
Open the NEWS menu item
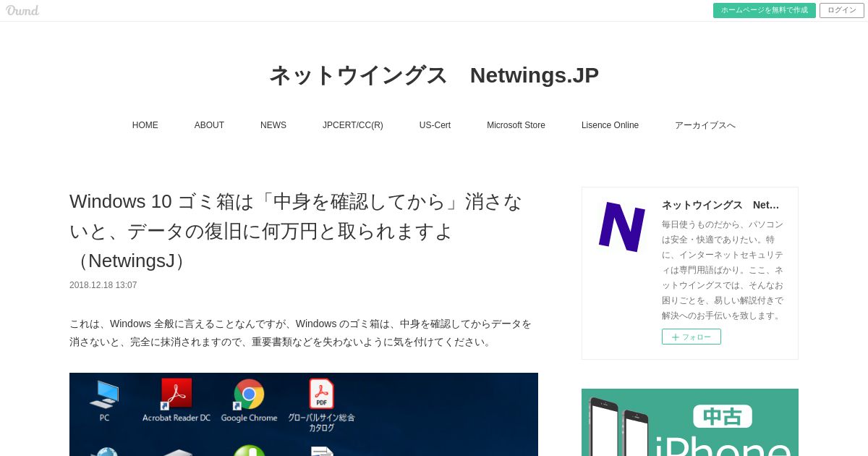click(x=273, y=125)
